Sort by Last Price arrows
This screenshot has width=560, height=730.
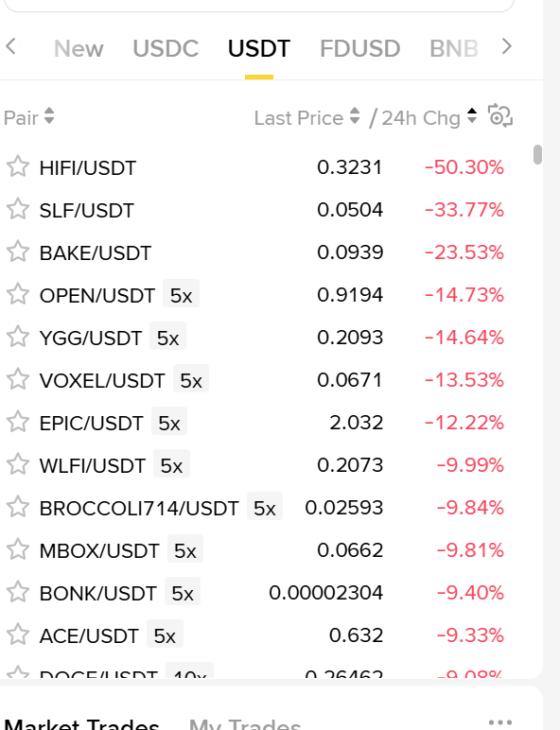coord(355,116)
